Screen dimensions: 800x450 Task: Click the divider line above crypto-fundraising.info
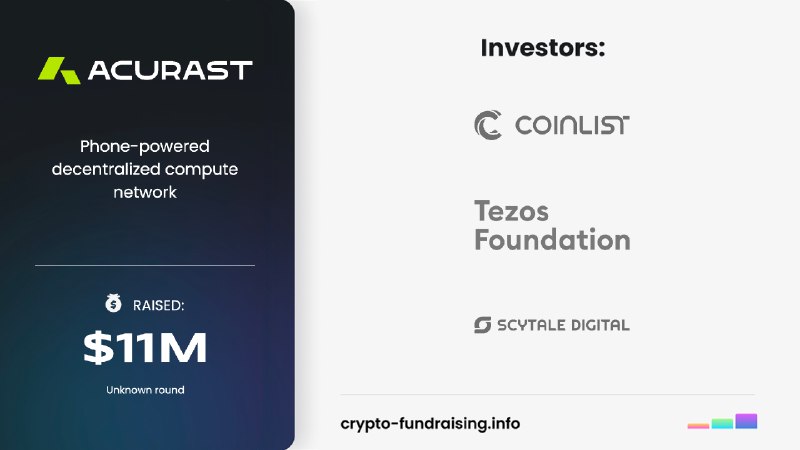coord(547,394)
